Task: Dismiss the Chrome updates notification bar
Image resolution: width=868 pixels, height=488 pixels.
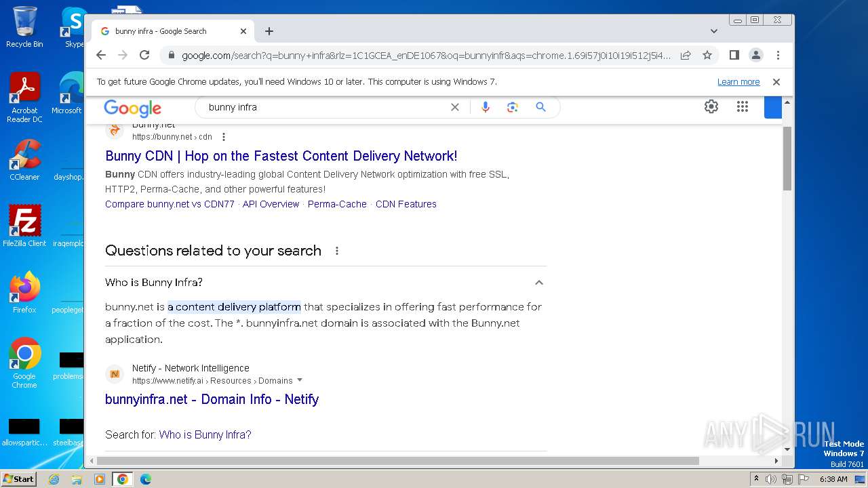Action: [776, 82]
